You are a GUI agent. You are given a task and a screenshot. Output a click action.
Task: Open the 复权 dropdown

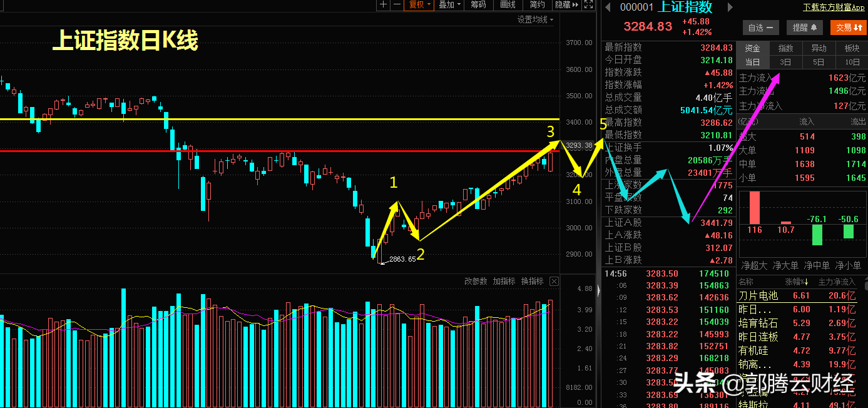tap(420, 5)
